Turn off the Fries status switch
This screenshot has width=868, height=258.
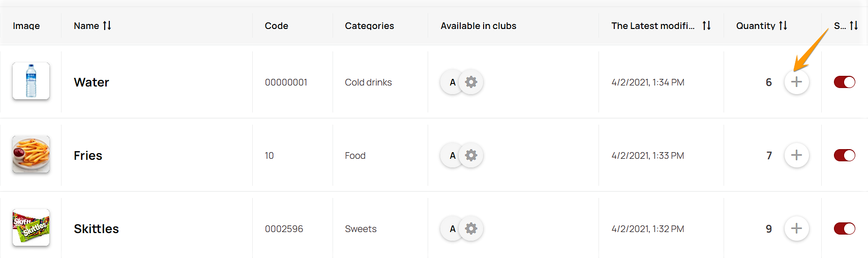pos(845,155)
